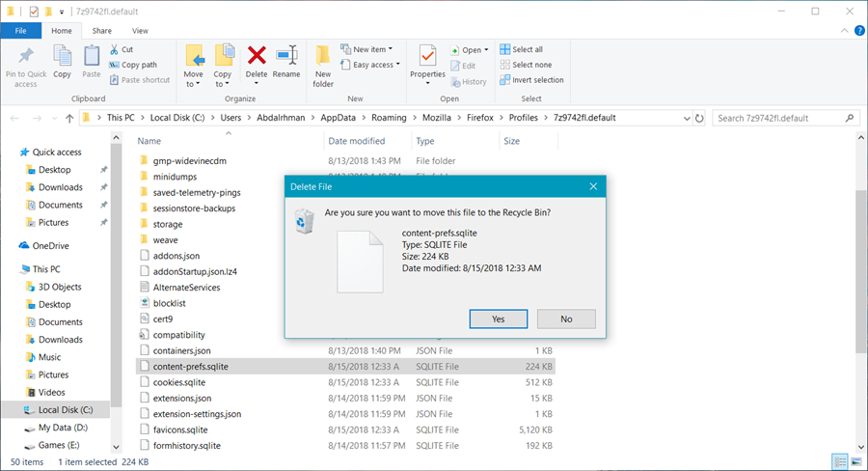The height and width of the screenshot is (471, 868).
Task: Click Invert selection in ribbon
Action: [x=531, y=80]
